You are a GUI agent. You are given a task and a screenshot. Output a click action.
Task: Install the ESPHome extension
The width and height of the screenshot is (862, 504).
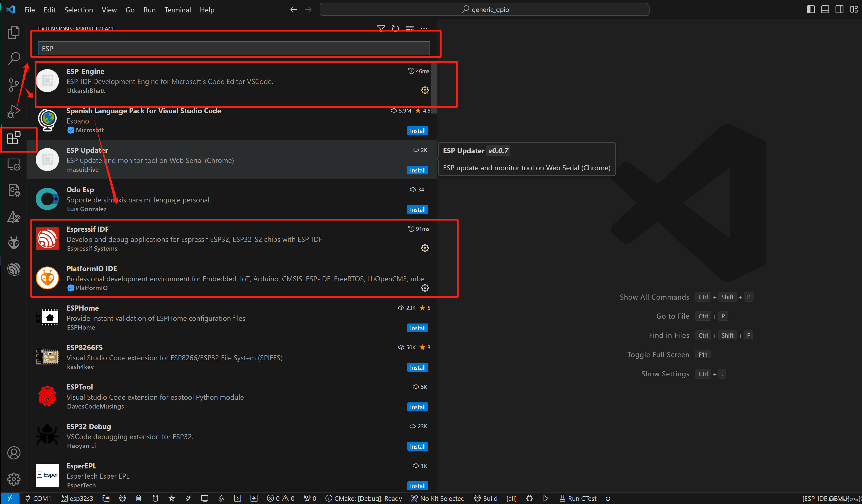click(418, 328)
